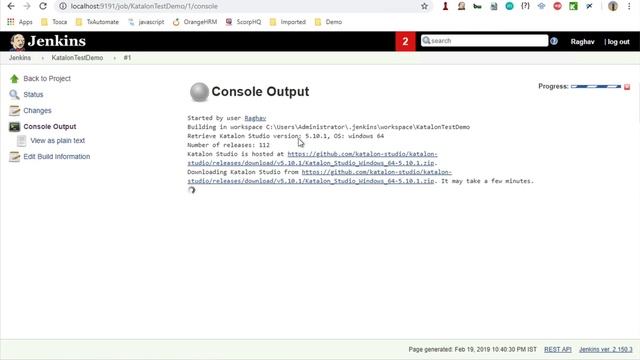640x360 pixels.
Task: Click the log out link
Action: click(618, 42)
